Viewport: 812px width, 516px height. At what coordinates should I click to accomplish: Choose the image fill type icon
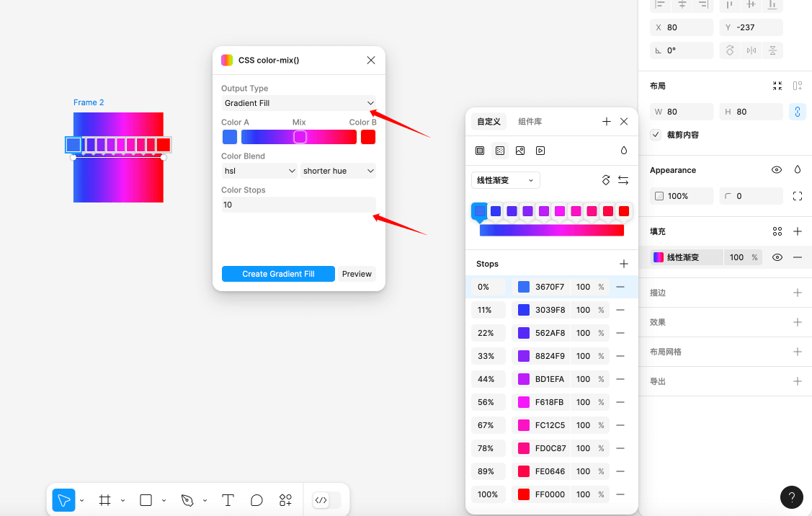(x=520, y=151)
